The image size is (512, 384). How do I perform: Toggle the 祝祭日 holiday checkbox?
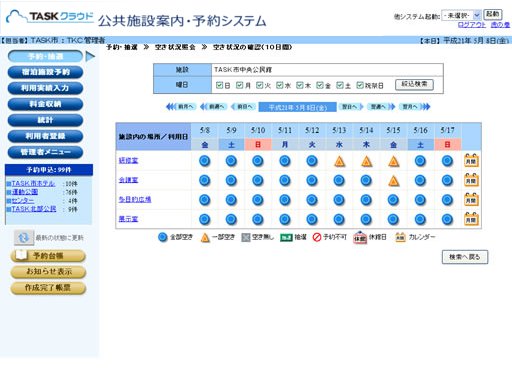(360, 85)
